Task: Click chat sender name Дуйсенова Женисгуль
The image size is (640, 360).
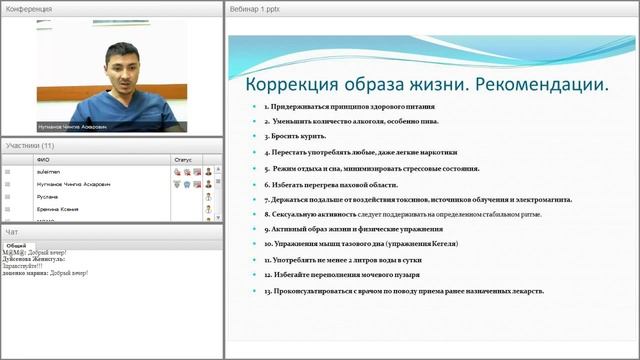Action: 33,259
